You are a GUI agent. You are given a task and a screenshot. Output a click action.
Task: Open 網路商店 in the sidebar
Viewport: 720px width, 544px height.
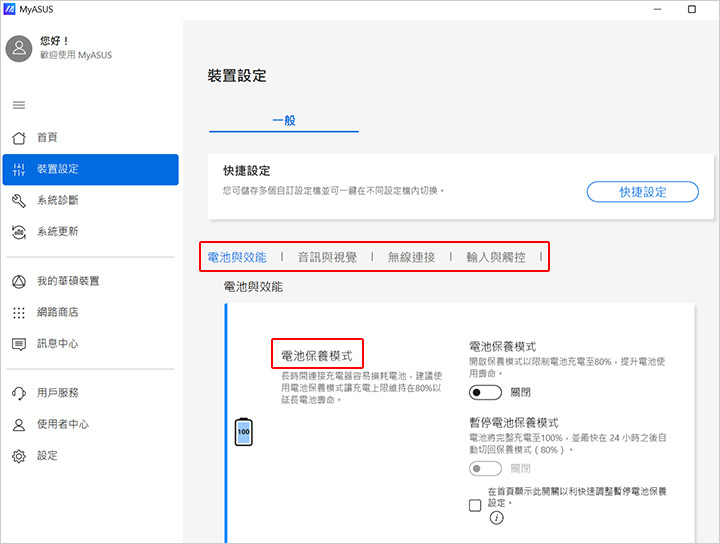[x=90, y=313]
